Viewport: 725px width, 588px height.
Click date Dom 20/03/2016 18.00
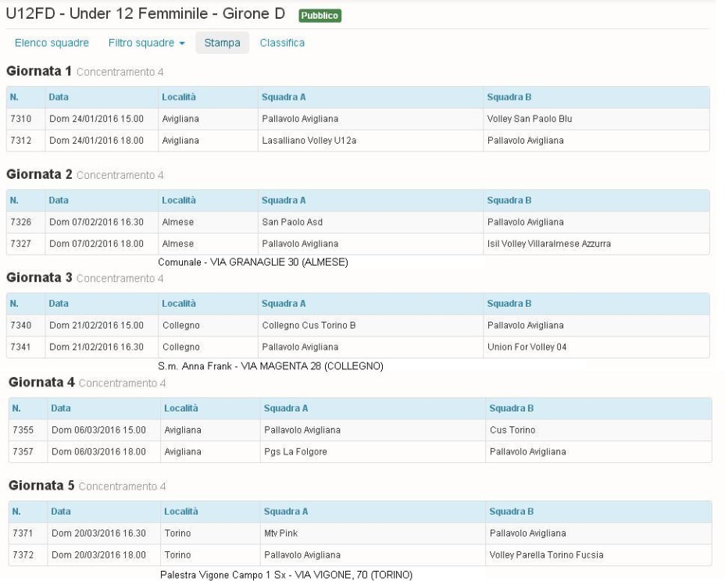[x=99, y=555]
